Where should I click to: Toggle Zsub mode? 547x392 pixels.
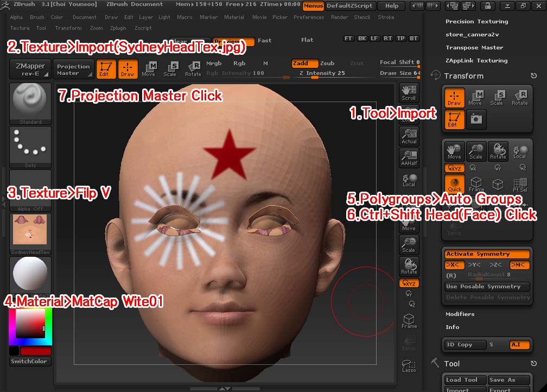(x=327, y=63)
